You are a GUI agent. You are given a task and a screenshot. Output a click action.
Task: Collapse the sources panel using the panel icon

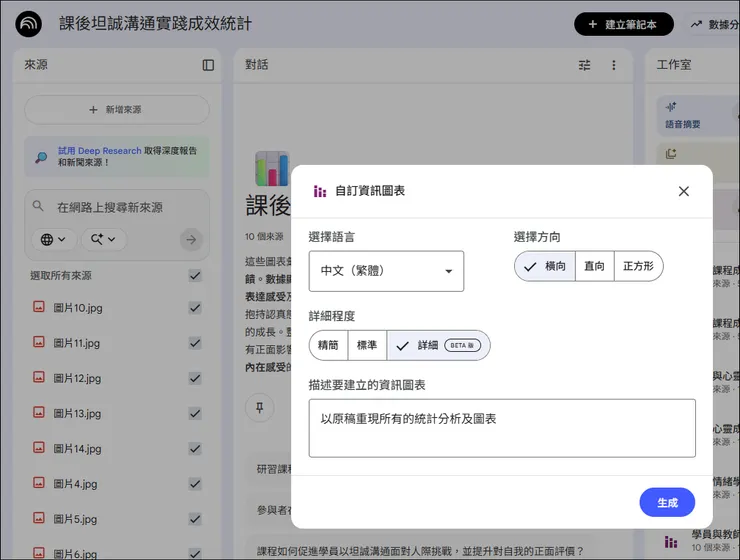point(208,65)
